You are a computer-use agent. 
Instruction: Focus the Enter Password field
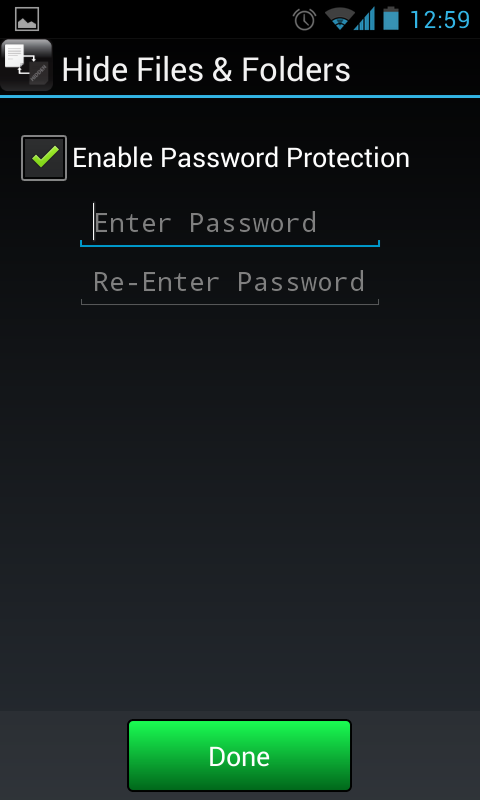230,223
